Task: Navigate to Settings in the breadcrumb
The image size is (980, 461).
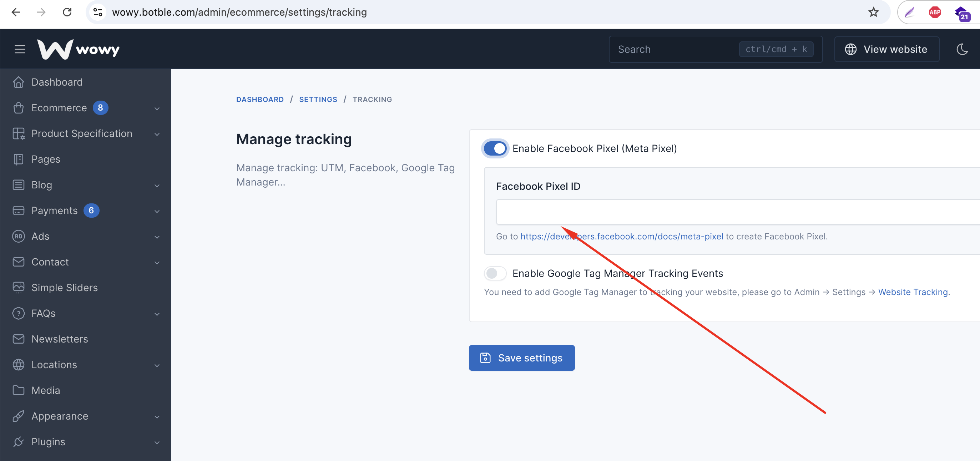Action: [318, 100]
